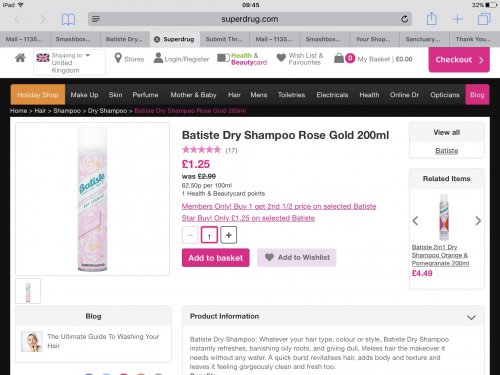Open the Stores locator pin icon
Image resolution: width=500 pixels, height=375 pixels.
[x=118, y=58]
